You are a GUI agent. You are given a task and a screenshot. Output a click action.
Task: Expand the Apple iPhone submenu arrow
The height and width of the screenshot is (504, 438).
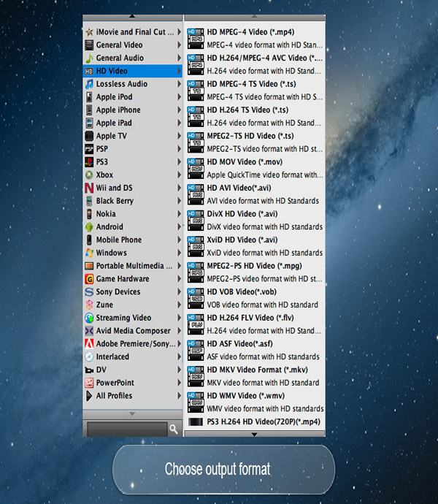click(x=180, y=110)
